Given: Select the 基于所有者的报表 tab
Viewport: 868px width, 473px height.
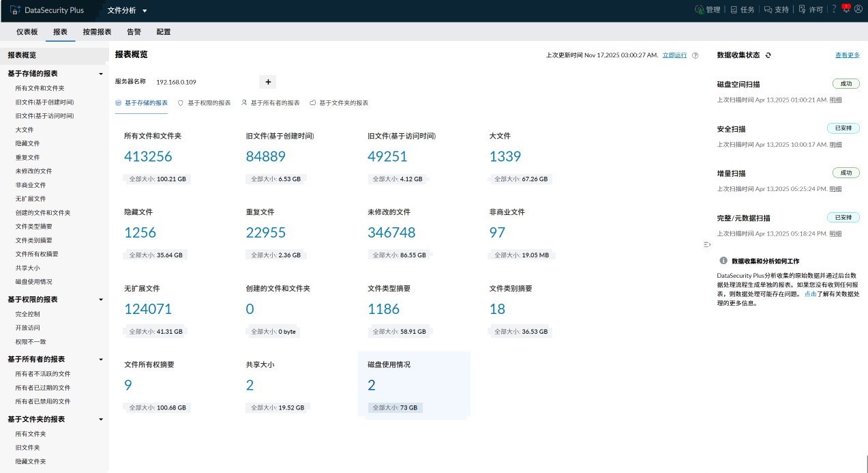Looking at the screenshot, I should 271,103.
